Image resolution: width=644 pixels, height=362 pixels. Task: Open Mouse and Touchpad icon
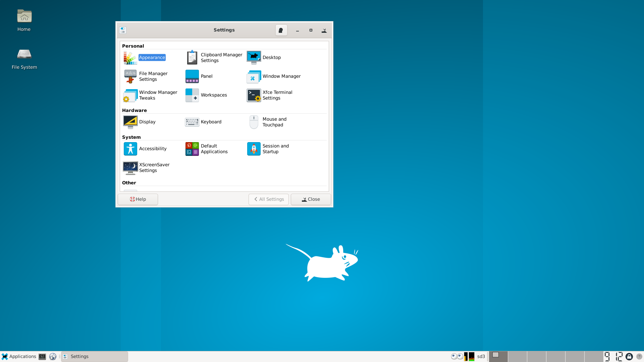254,122
